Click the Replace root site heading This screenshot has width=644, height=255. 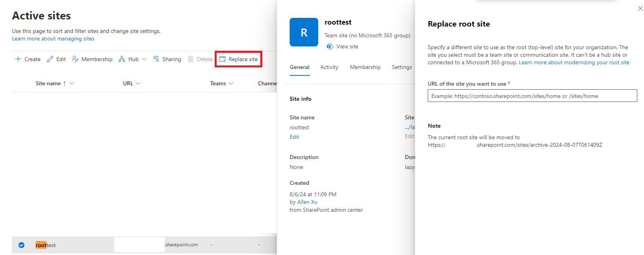click(459, 24)
